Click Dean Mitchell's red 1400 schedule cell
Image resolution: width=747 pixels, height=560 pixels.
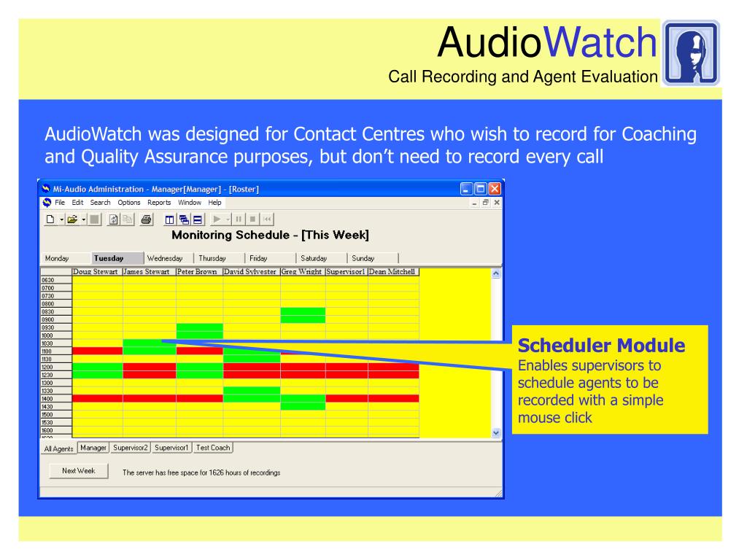(x=393, y=398)
